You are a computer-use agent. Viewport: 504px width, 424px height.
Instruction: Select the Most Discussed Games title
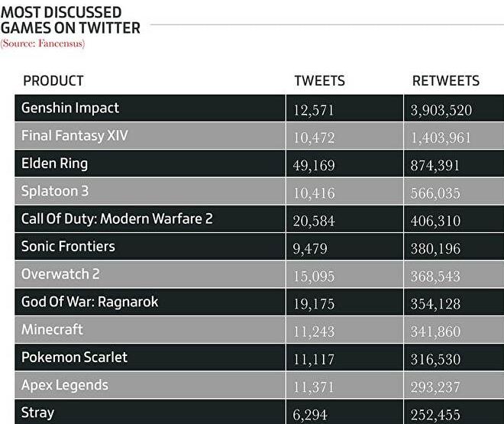[x=70, y=20]
